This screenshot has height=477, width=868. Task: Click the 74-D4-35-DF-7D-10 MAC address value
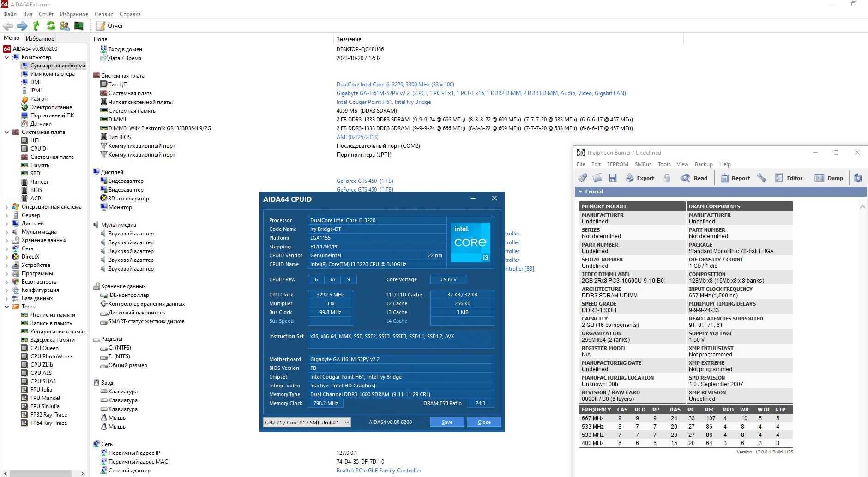(x=360, y=462)
